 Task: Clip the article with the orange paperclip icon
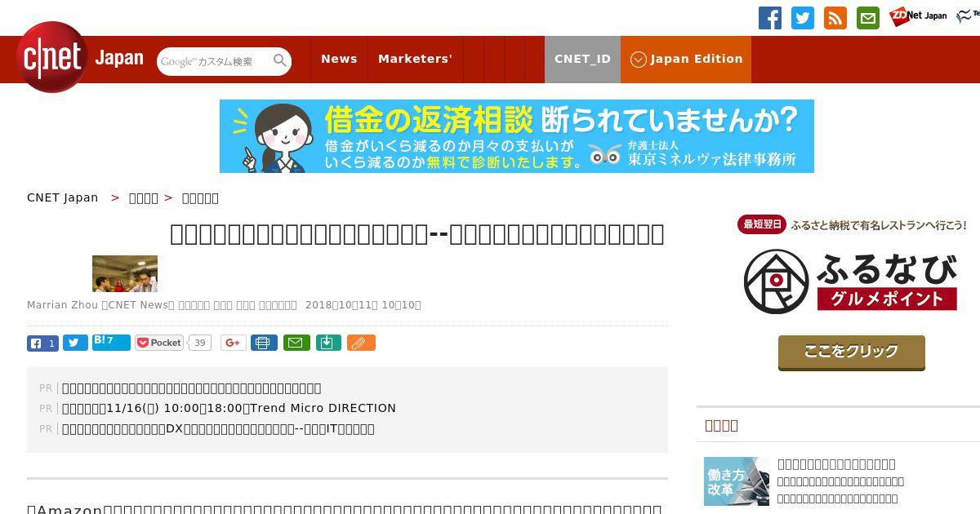tap(361, 343)
